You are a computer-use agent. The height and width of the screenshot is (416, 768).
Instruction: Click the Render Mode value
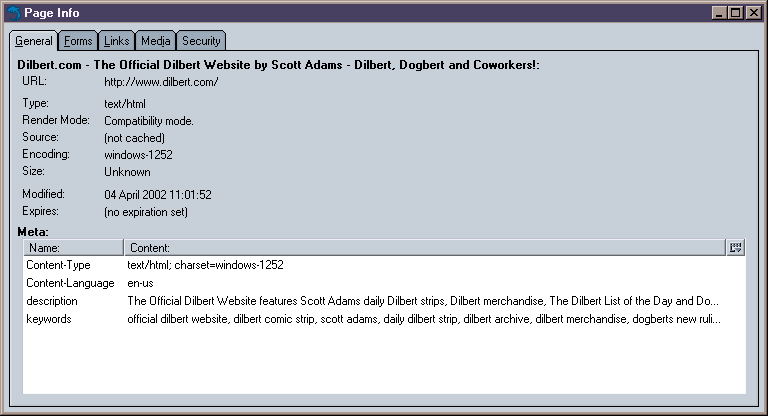coord(149,121)
